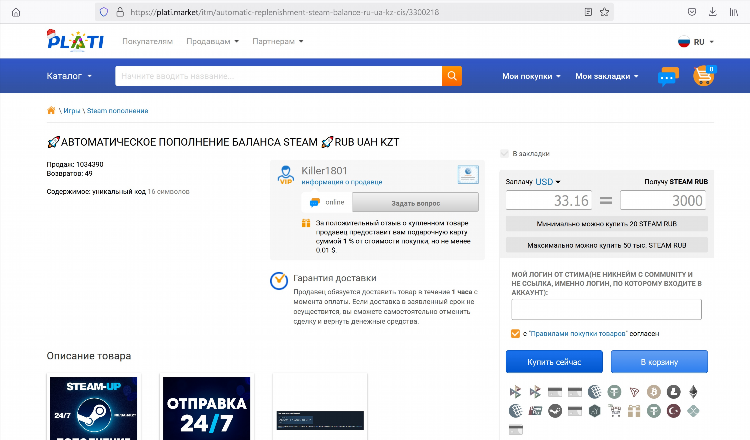750x440 pixels.
Task: Open the Каталог dropdown
Action: point(69,76)
